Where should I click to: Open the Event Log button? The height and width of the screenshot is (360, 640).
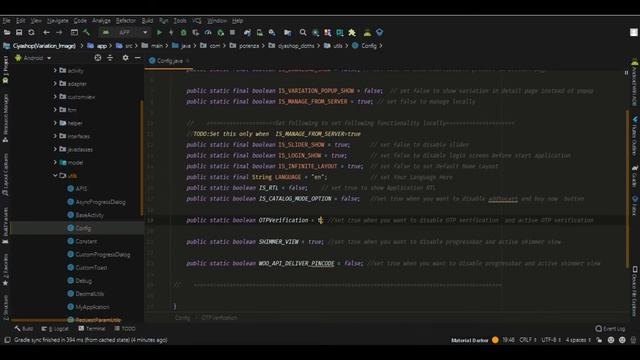point(610,328)
